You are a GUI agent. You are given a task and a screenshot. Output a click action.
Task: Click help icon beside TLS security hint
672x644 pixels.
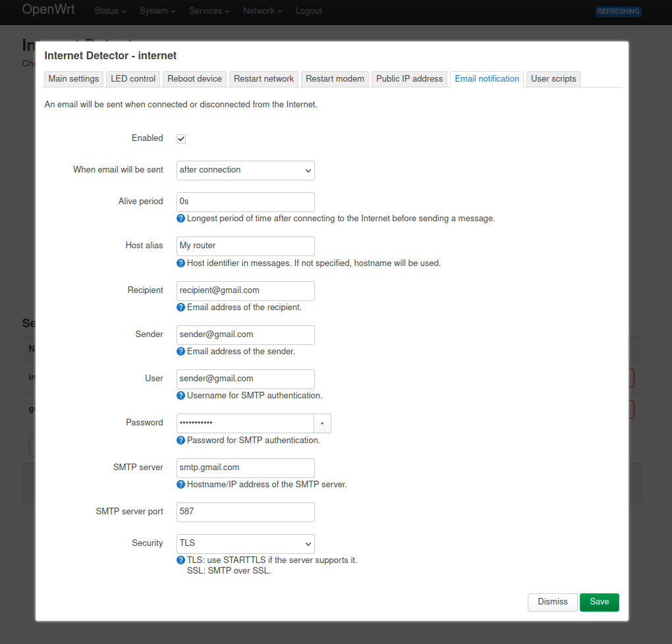(181, 560)
